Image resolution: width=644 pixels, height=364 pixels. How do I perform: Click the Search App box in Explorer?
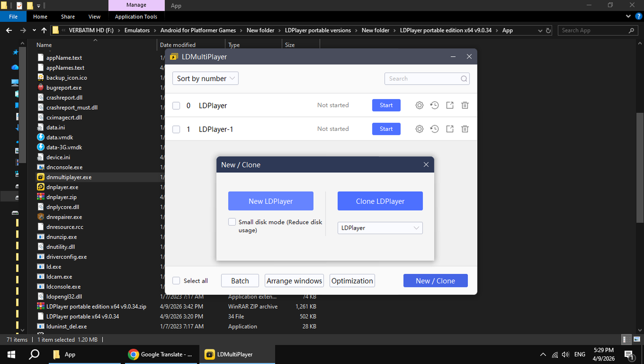(x=598, y=30)
